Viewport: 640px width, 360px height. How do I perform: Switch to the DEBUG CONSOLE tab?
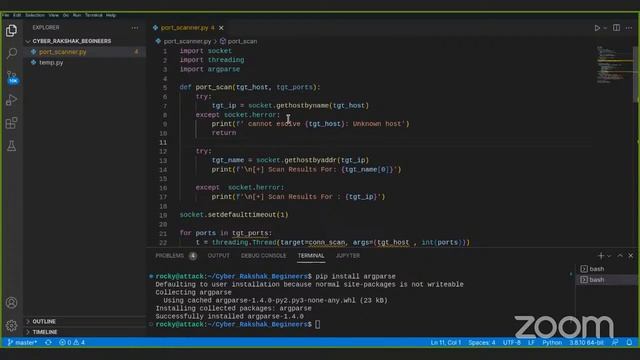coord(264,256)
